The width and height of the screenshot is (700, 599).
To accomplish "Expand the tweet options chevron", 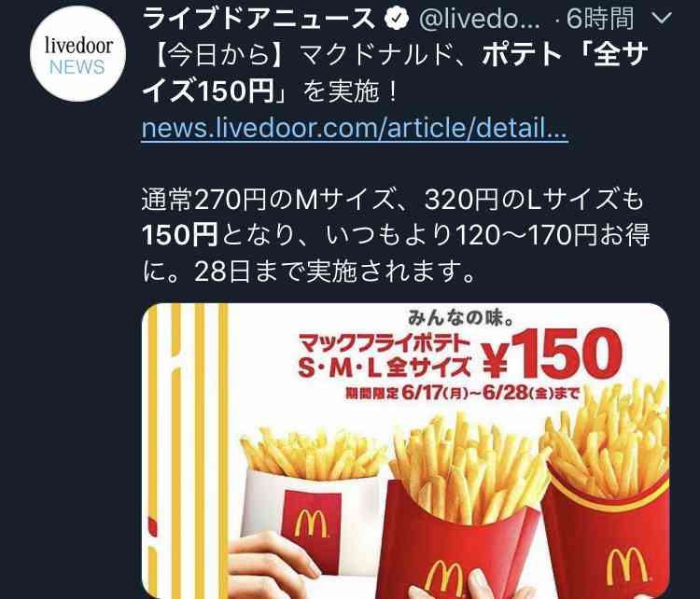I will 662,18.
